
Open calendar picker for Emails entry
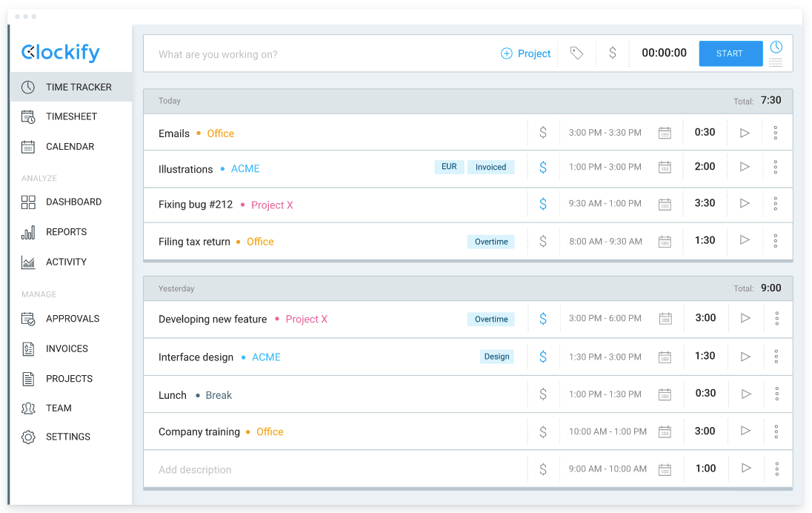[665, 133]
